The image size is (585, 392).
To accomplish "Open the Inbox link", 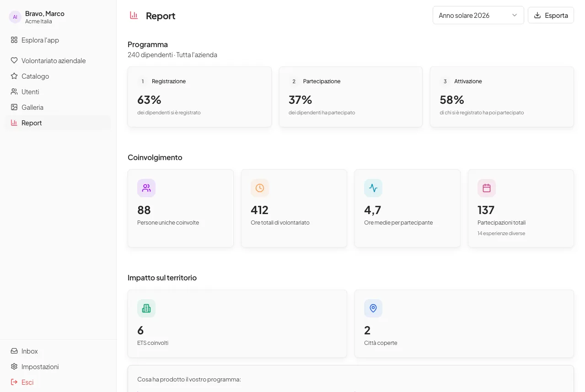I will coord(58,351).
